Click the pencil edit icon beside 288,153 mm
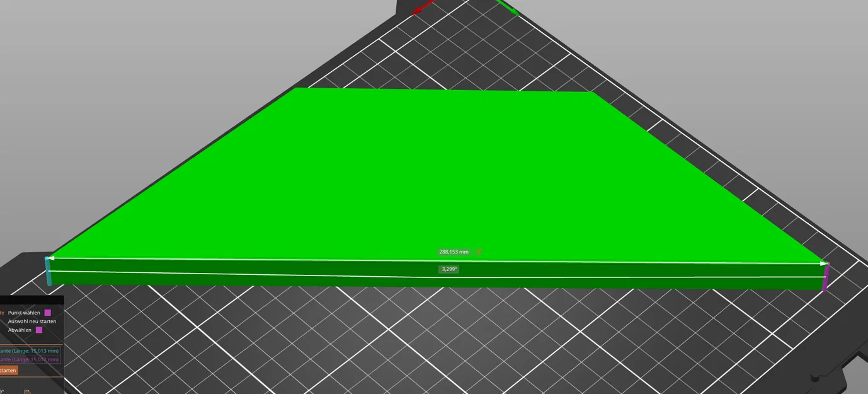This screenshot has width=868, height=394. click(479, 252)
